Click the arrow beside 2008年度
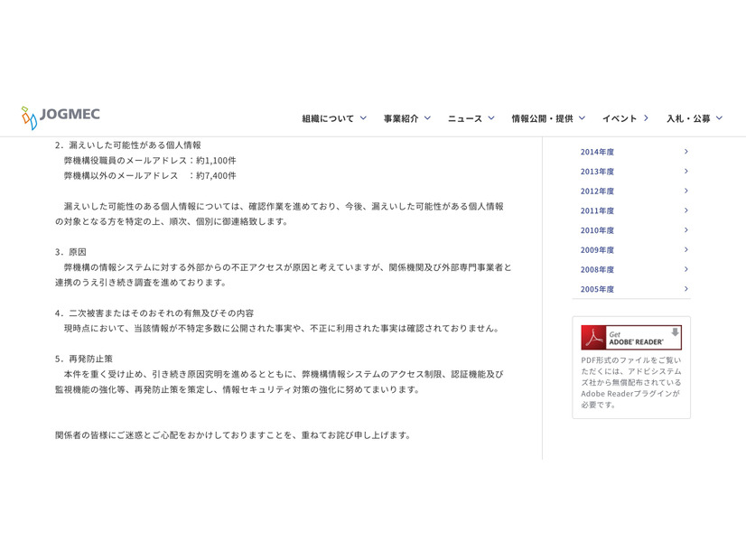 point(686,269)
